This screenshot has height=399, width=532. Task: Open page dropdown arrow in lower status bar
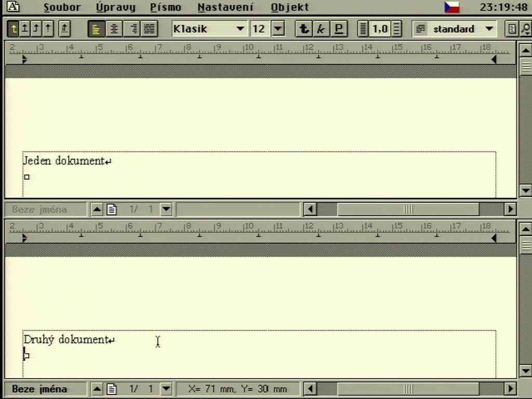166,389
